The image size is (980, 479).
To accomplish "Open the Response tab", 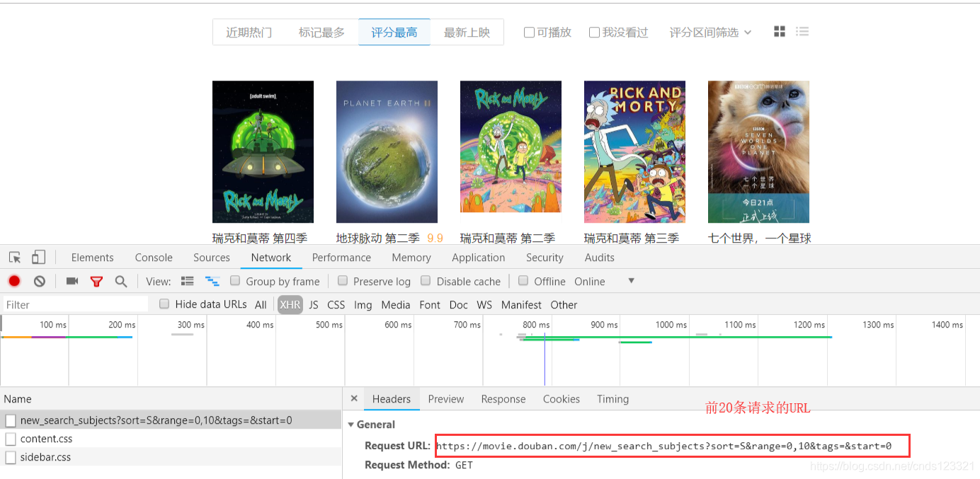I will pyautogui.click(x=503, y=399).
